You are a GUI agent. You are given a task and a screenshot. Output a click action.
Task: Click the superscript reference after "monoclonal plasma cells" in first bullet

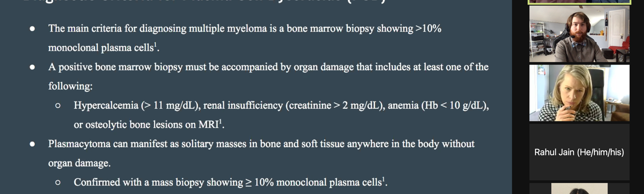click(x=156, y=45)
